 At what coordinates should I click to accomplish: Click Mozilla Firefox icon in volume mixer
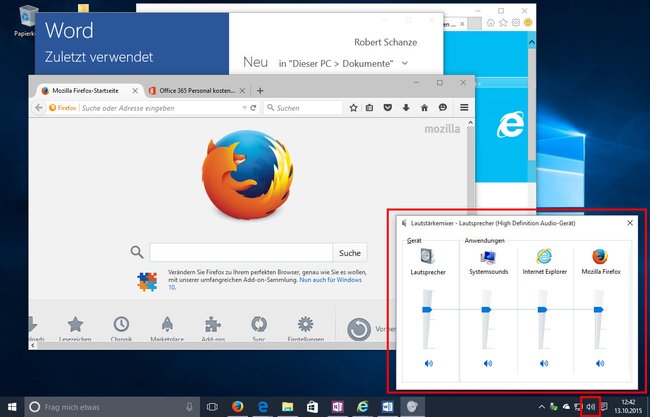(600, 256)
